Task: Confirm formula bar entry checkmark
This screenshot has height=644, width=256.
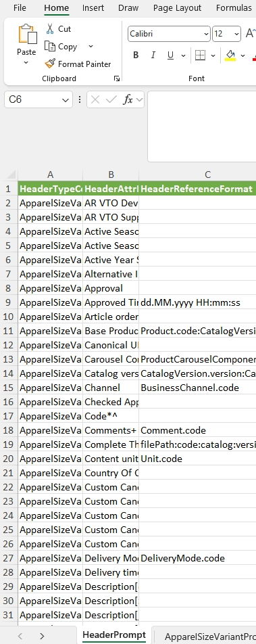Action: (111, 99)
